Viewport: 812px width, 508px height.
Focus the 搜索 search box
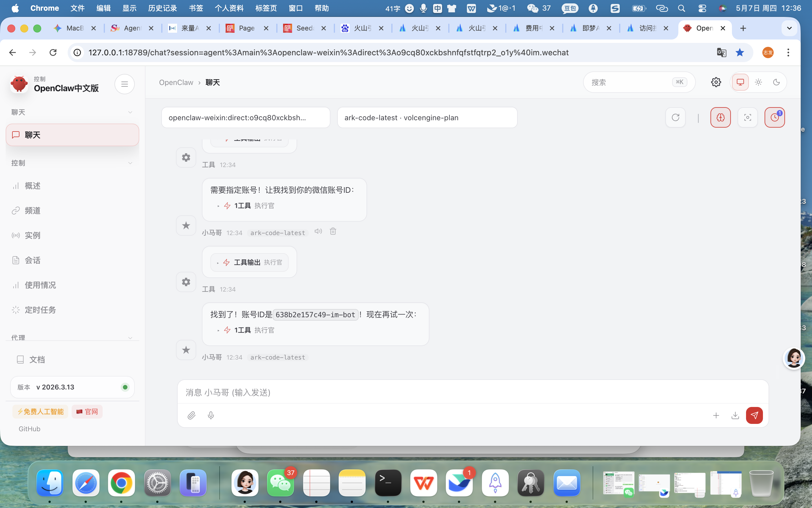639,82
